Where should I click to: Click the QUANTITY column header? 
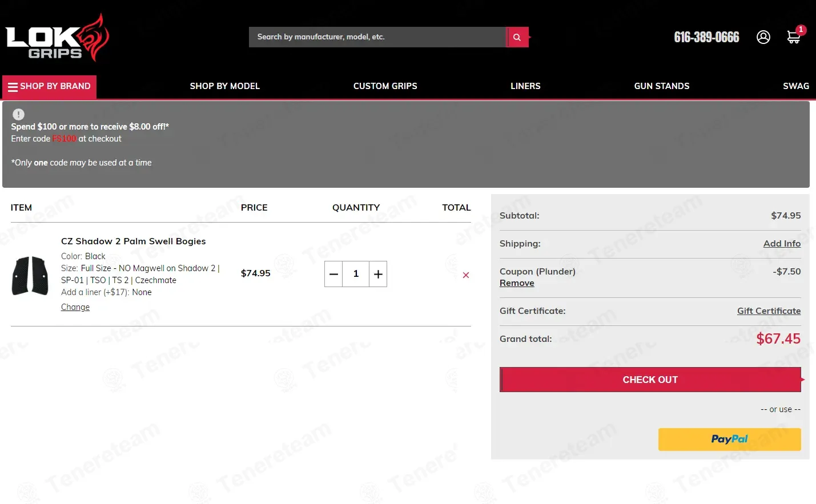356,208
